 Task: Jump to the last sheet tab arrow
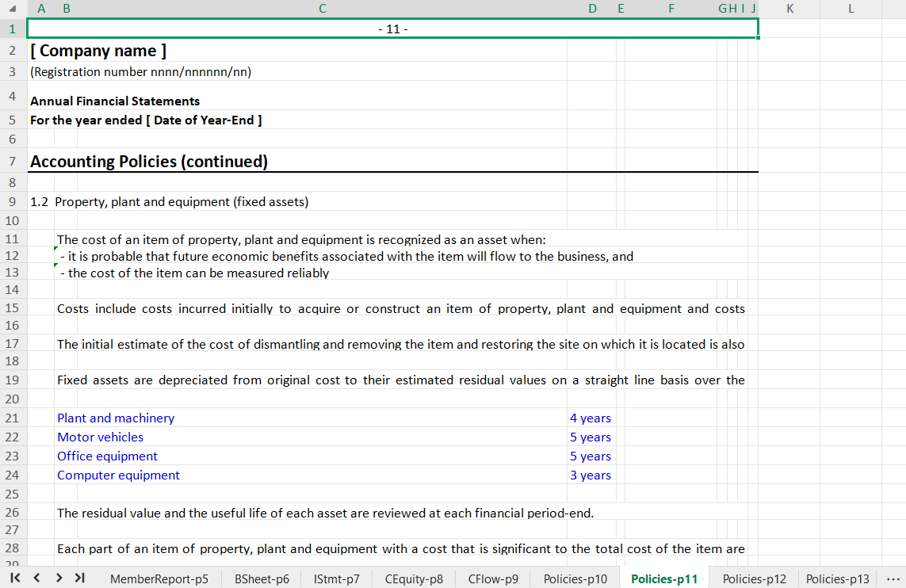click(79, 578)
